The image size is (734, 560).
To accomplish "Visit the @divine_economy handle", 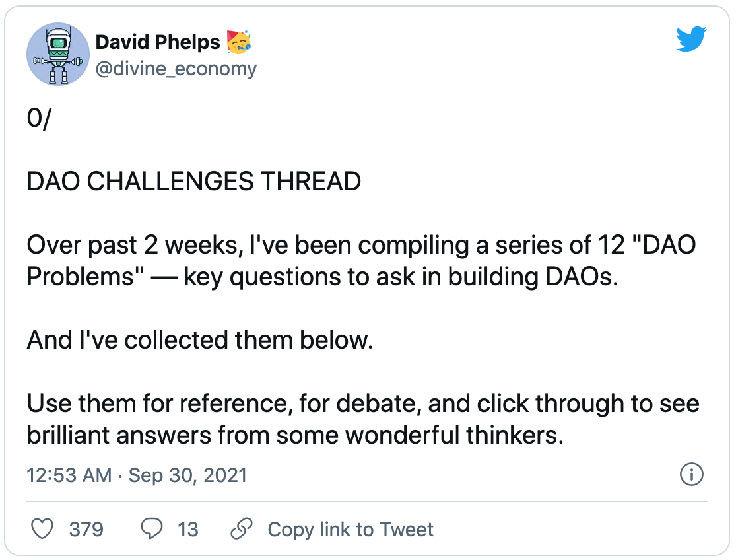I will pos(176,69).
